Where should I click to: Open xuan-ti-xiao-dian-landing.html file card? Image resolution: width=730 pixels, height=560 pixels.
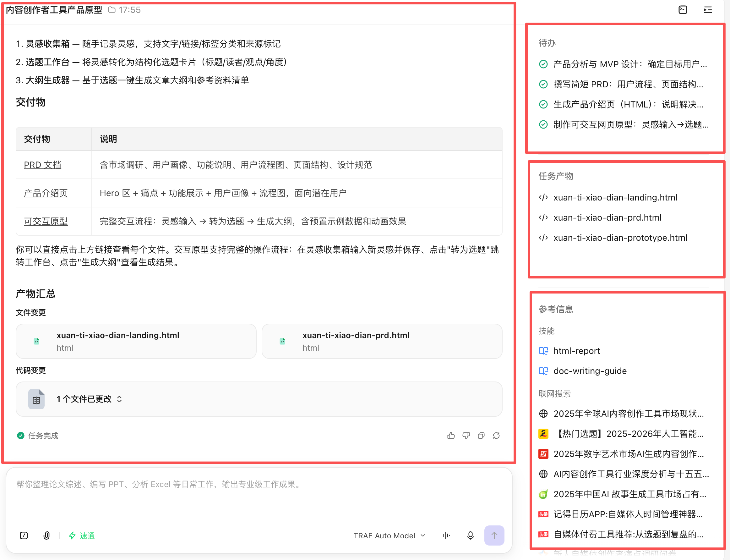click(136, 341)
